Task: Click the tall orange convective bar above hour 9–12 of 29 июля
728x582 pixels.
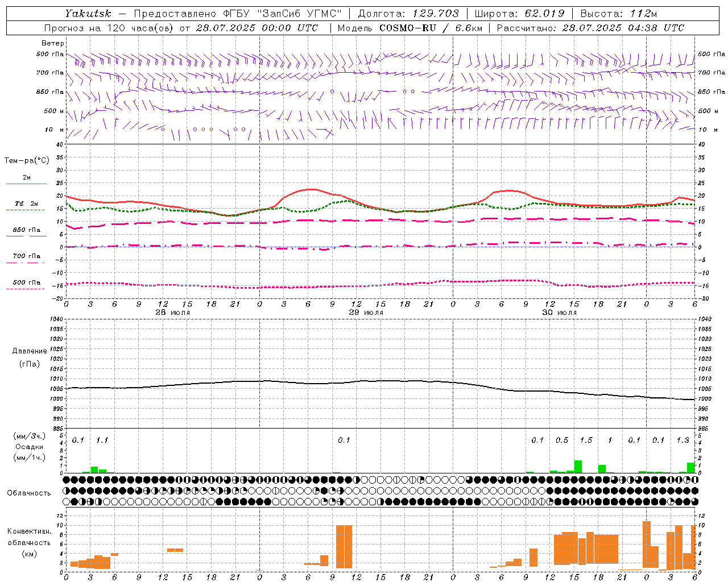Action: tap(344, 547)
